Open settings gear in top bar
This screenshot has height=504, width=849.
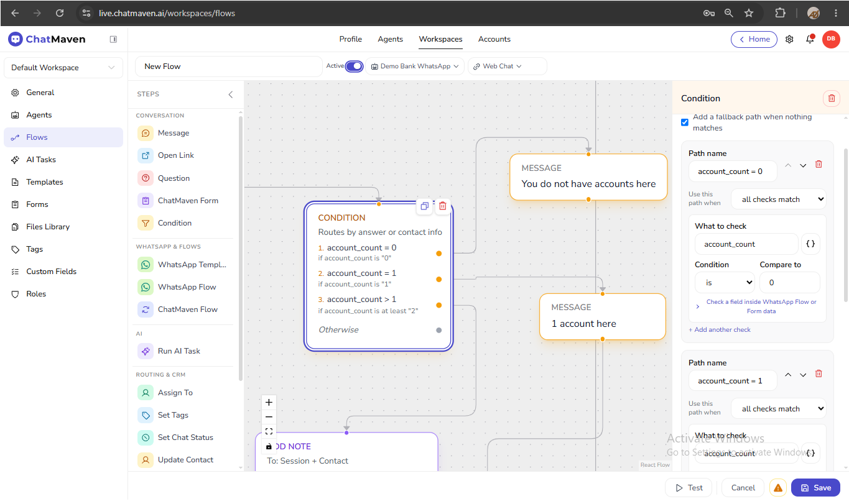(x=789, y=39)
